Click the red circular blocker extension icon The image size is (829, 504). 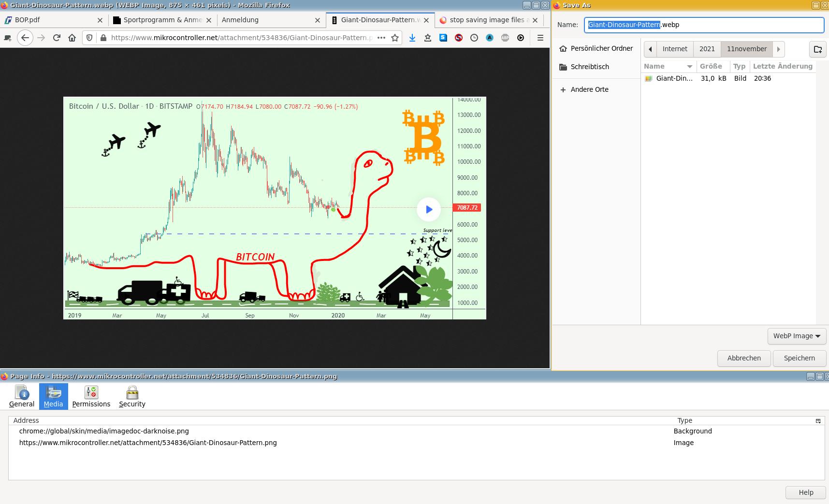pos(459,38)
